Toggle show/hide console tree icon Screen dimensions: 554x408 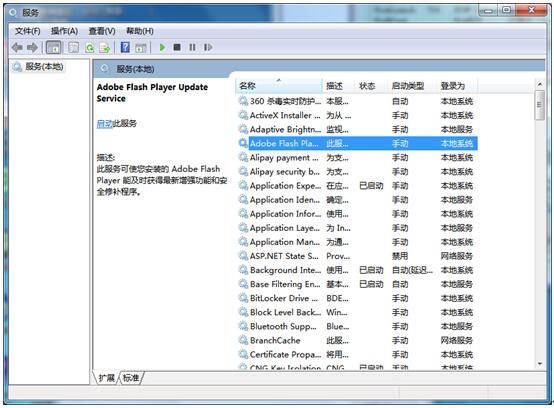click(53, 47)
